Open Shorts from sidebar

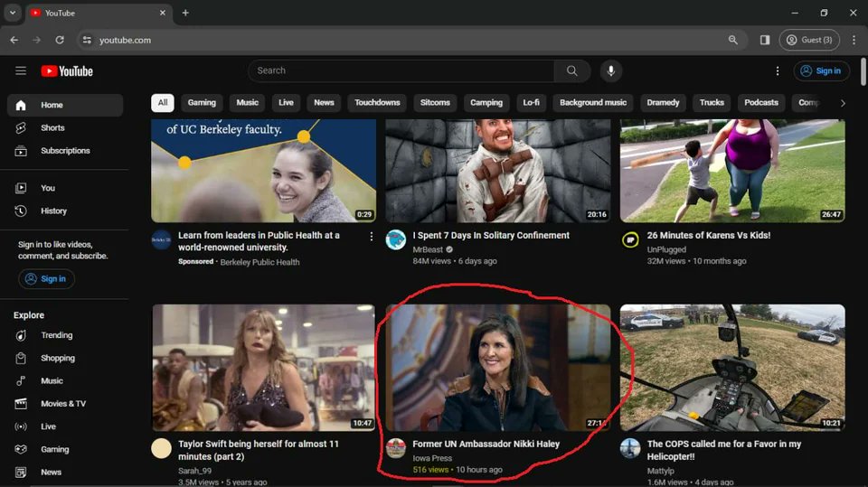click(65, 127)
